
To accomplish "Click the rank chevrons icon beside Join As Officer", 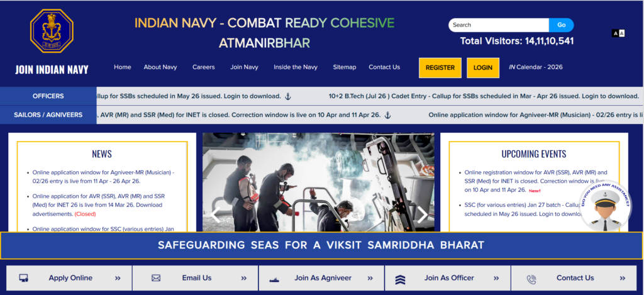I will coord(400,279).
